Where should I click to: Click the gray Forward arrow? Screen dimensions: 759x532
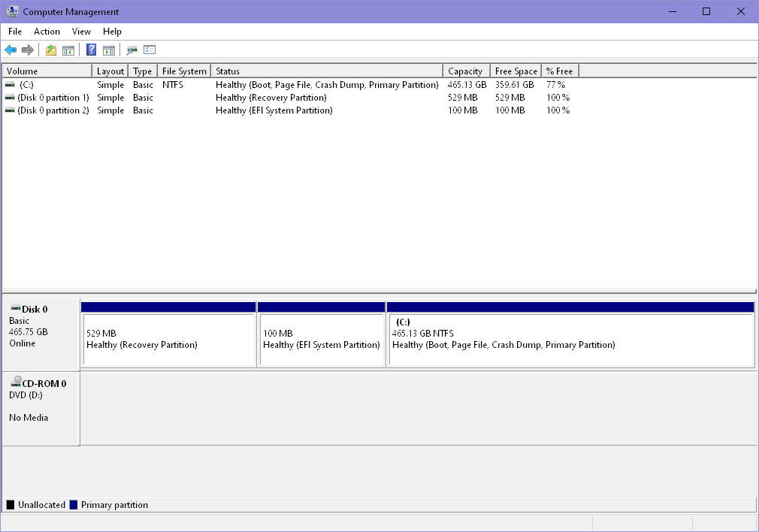tap(28, 50)
